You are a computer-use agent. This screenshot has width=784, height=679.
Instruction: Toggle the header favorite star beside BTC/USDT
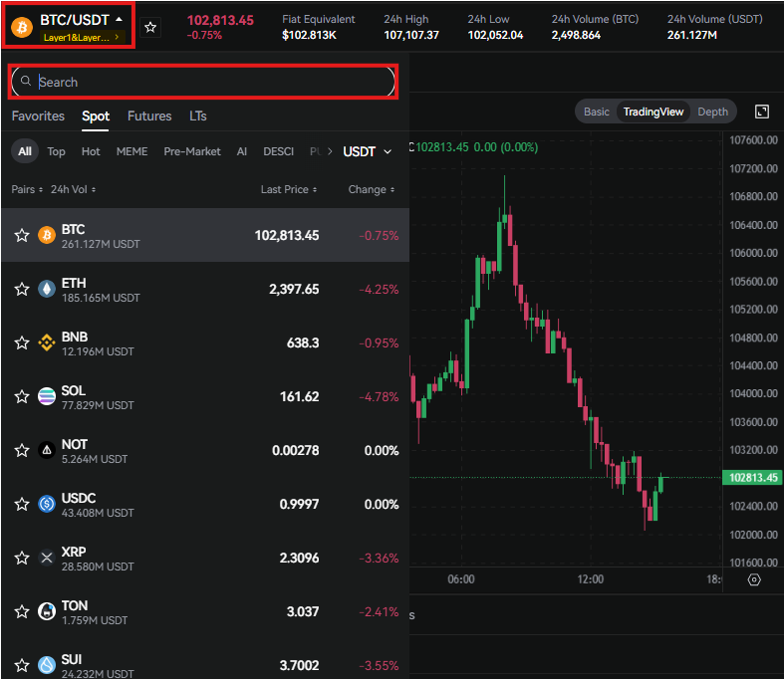coord(150,27)
